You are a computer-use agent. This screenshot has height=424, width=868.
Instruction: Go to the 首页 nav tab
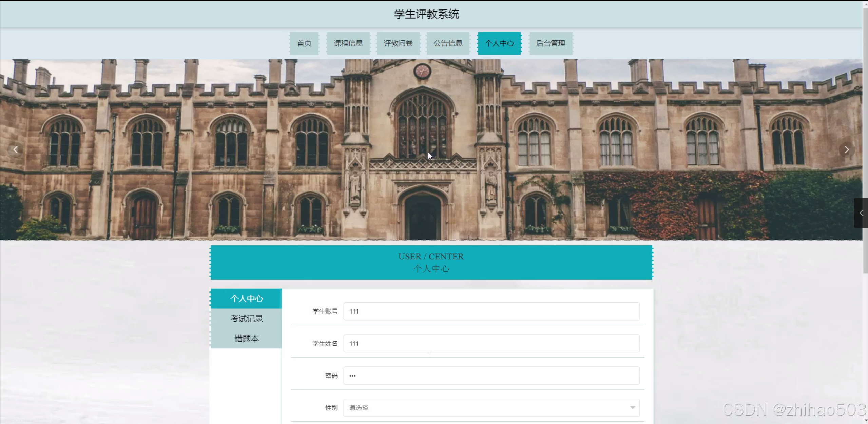coord(304,43)
